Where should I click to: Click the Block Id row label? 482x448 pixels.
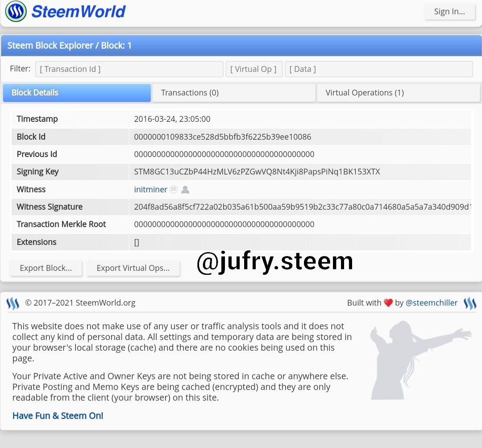(31, 137)
